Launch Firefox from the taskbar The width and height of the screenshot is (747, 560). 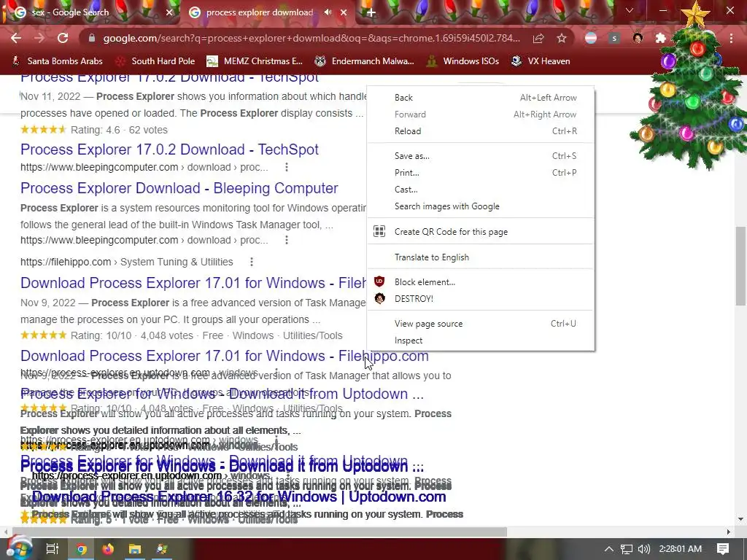pyautogui.click(x=108, y=549)
